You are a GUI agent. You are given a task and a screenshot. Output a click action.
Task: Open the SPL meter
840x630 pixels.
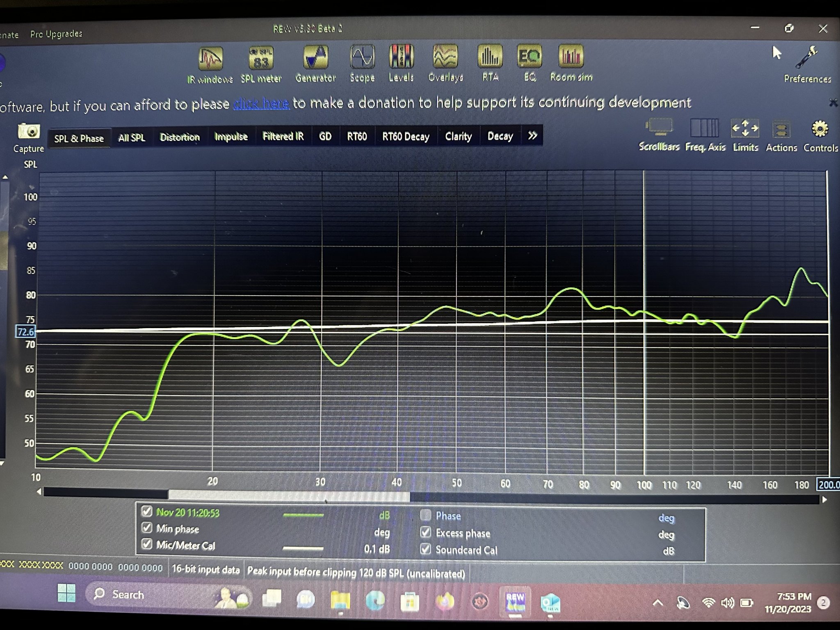(261, 64)
